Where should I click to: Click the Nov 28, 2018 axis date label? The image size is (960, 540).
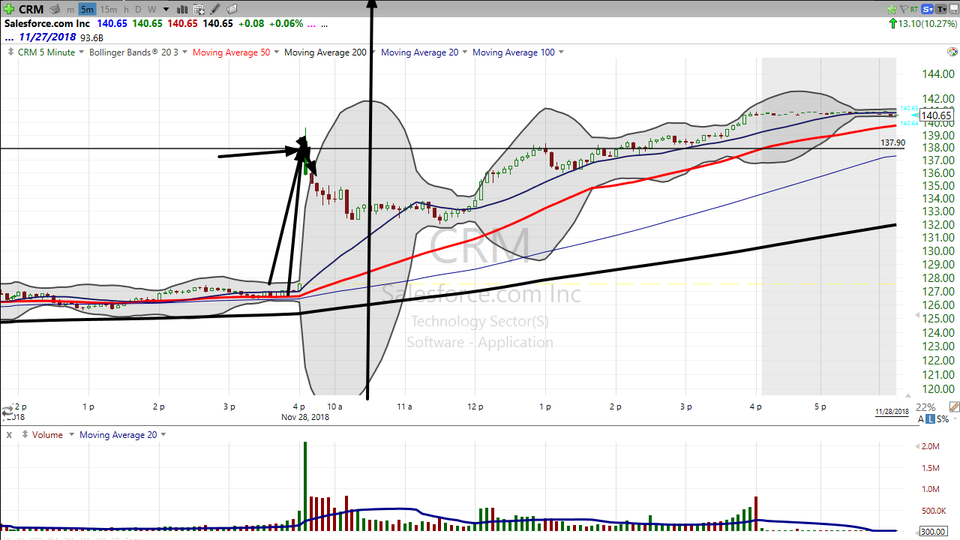[305, 417]
